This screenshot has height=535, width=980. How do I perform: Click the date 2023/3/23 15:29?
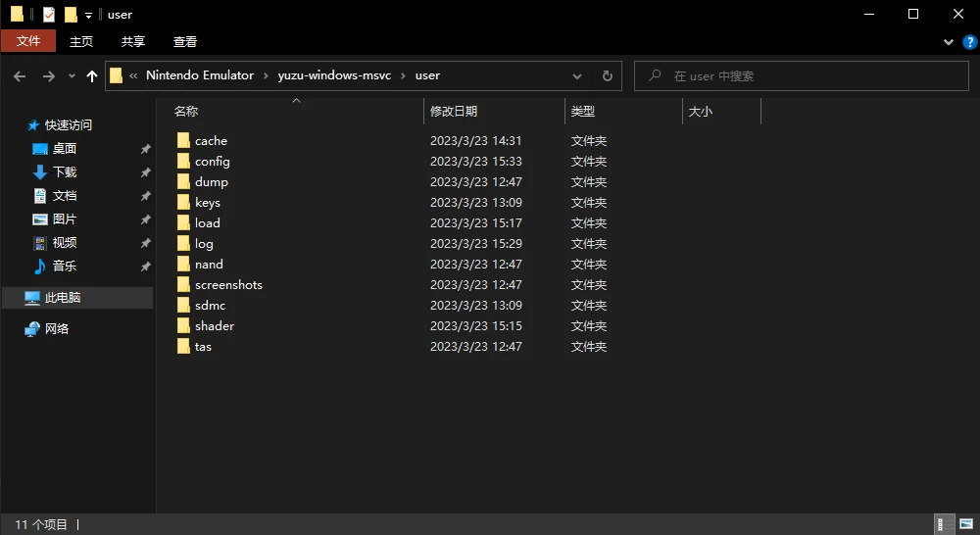[475, 244]
